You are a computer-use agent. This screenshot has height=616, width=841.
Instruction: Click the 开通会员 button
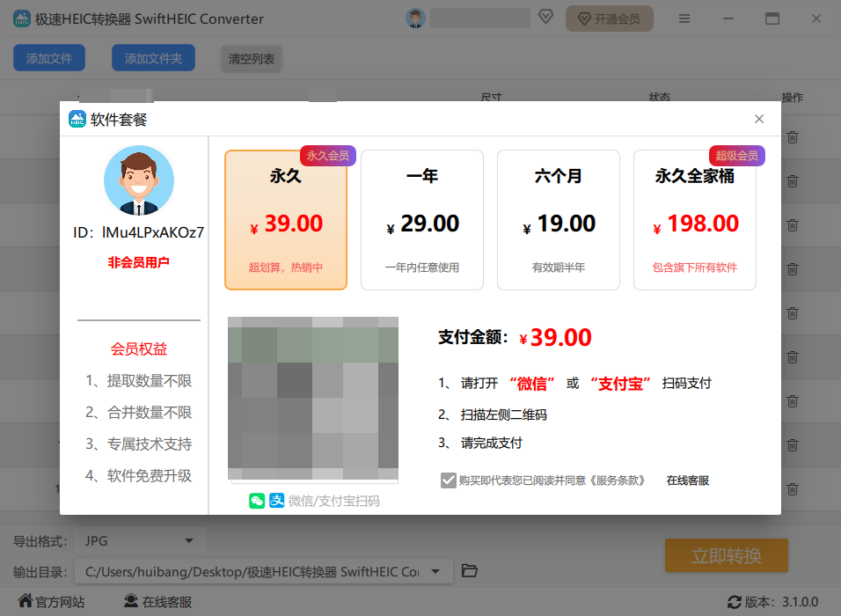coord(609,18)
